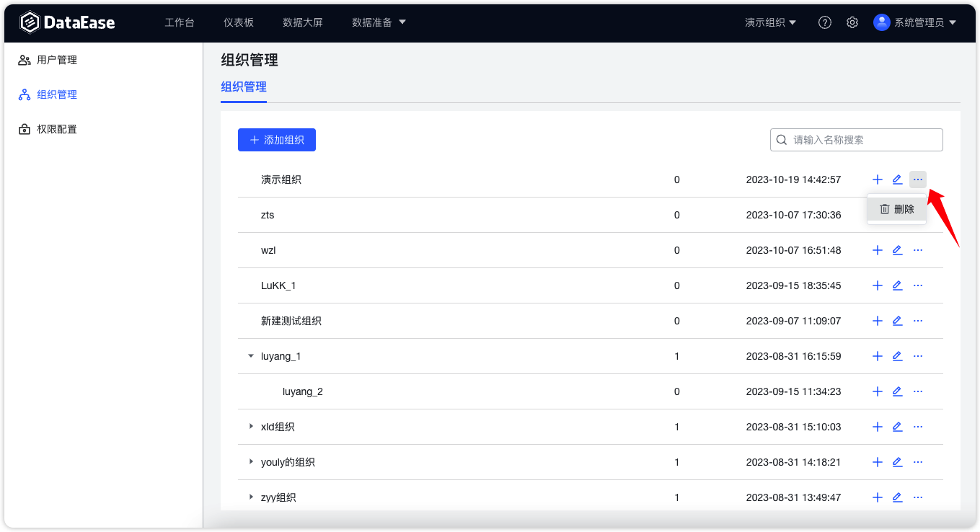Click the 用户管理 sidebar icon
The width and height of the screenshot is (980, 532).
click(x=25, y=60)
